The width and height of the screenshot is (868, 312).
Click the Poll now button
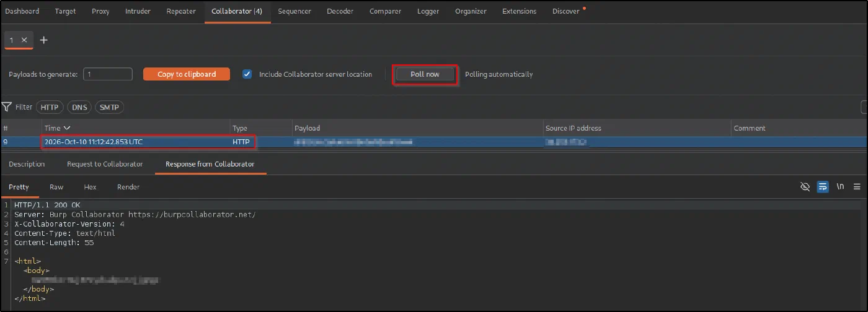click(x=425, y=74)
